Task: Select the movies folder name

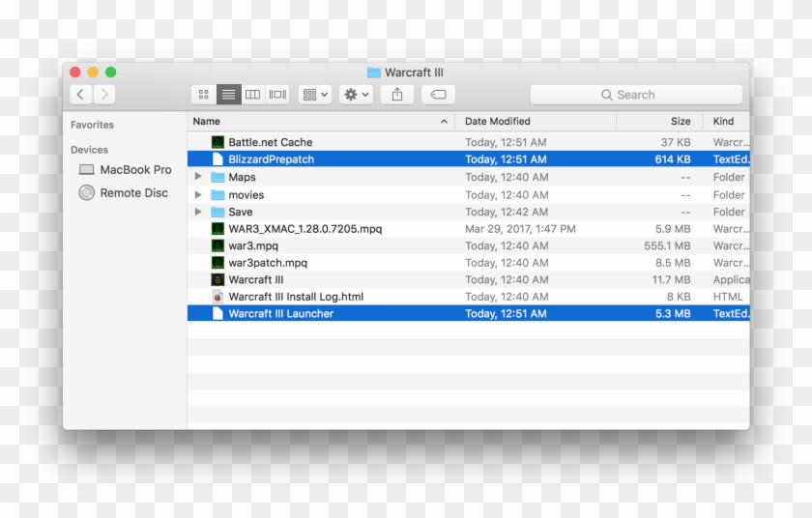Action: pyautogui.click(x=246, y=195)
